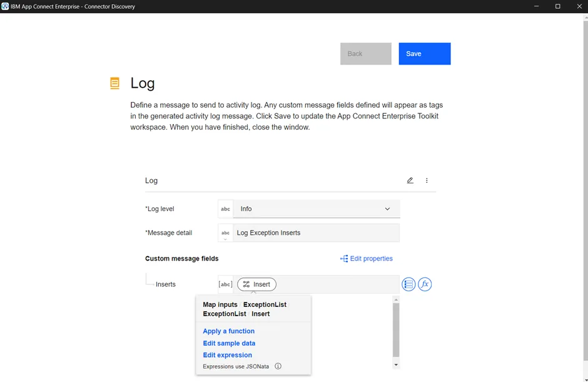The image size is (588, 382).
Task: Open the three-dot options menu for Log
Action: click(427, 180)
